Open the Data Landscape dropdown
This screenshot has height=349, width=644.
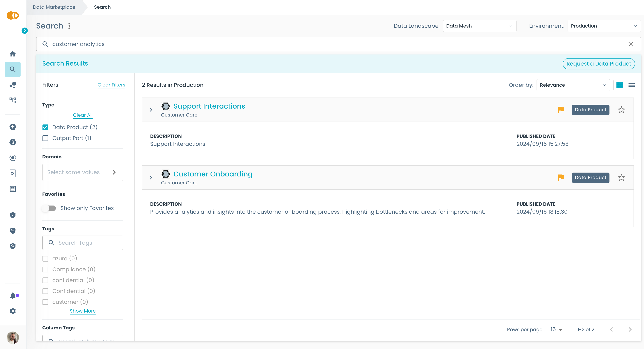(x=479, y=26)
